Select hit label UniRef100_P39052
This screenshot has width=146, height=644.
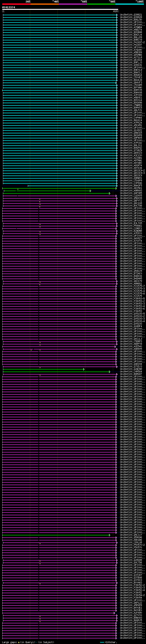(131, 593)
